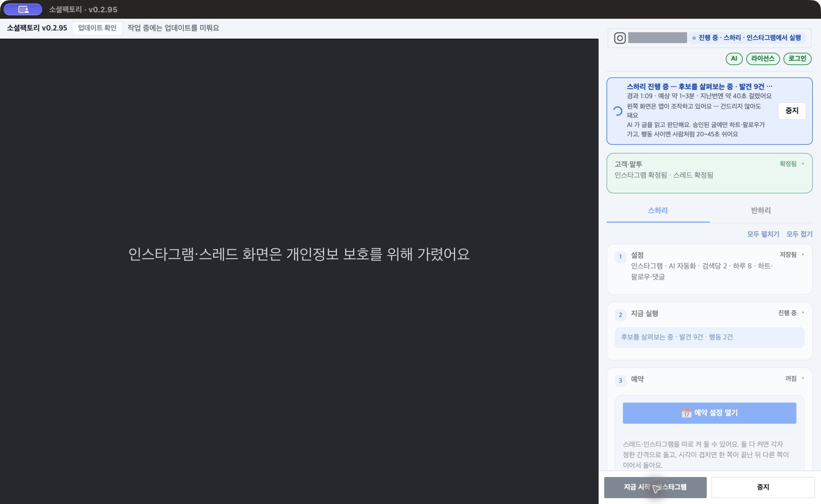The image size is (821, 504).
Task: Open 예약 설정 열기 button
Action: (x=709, y=413)
